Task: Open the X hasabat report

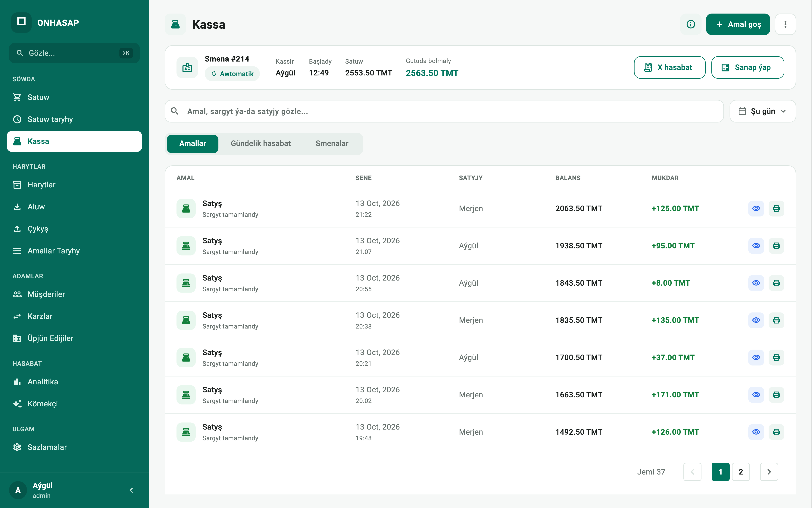Action: pyautogui.click(x=669, y=68)
